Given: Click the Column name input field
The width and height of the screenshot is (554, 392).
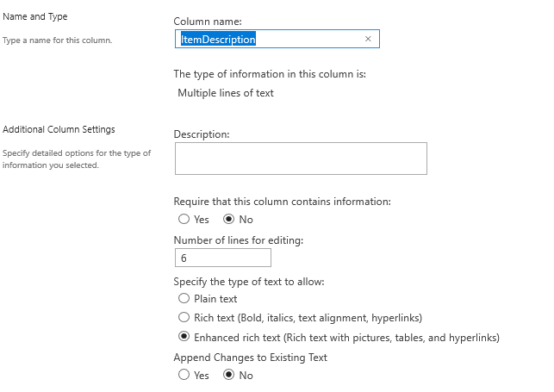Looking at the screenshot, I should pos(277,39).
